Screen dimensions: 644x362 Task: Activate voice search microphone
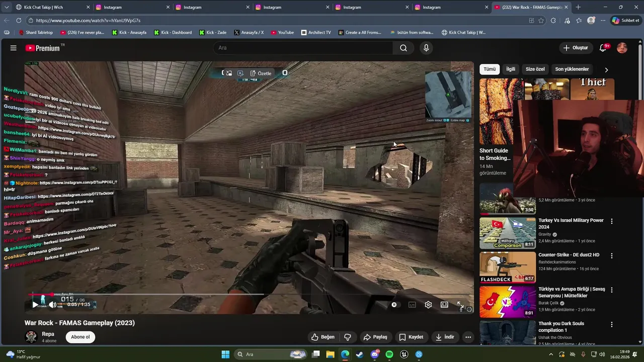(426, 48)
